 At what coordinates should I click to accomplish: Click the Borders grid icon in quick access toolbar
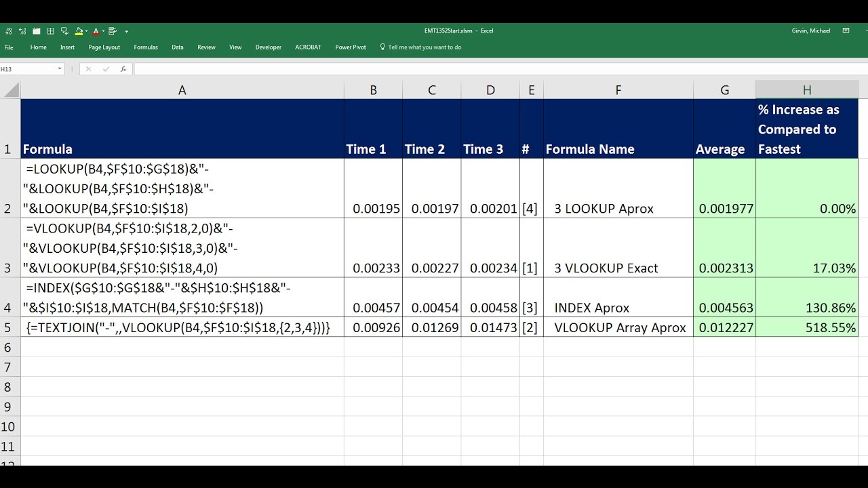[x=51, y=31]
